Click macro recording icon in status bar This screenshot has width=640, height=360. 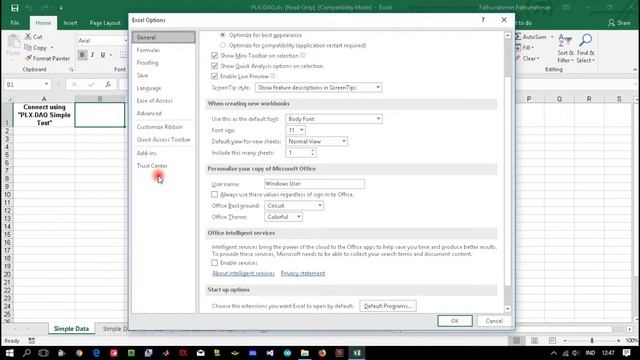coord(32,340)
